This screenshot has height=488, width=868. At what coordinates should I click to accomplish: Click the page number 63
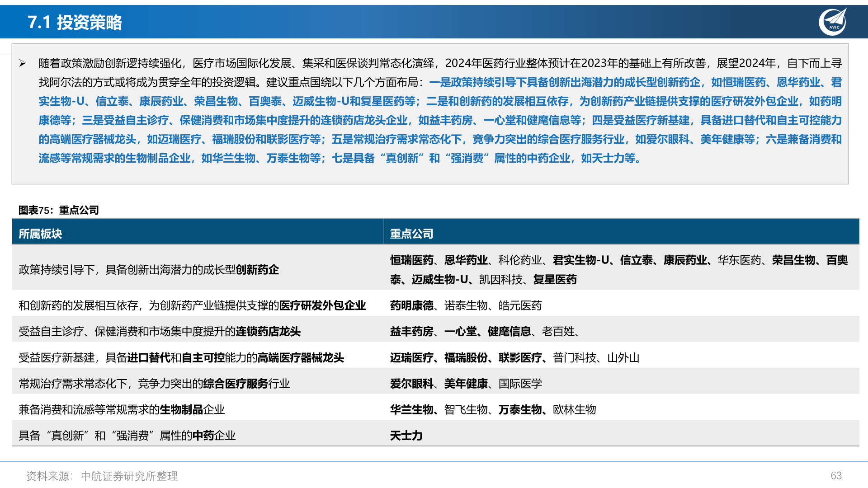[x=836, y=475]
